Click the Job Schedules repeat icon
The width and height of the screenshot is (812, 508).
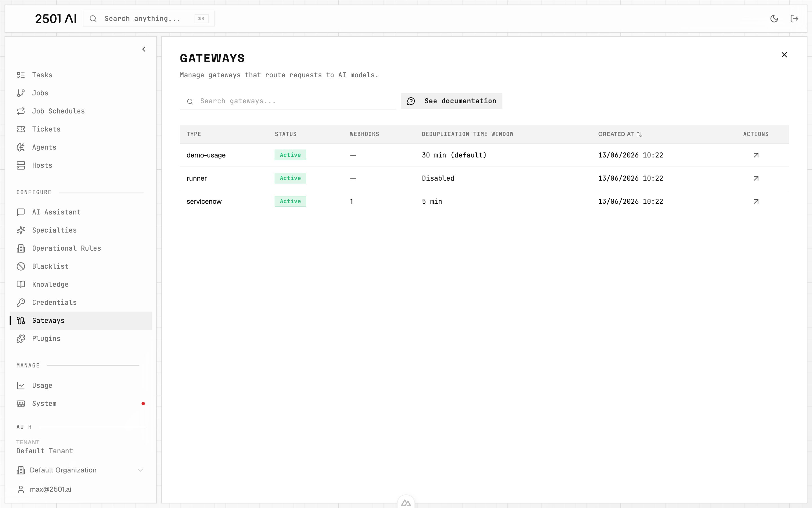click(x=21, y=111)
